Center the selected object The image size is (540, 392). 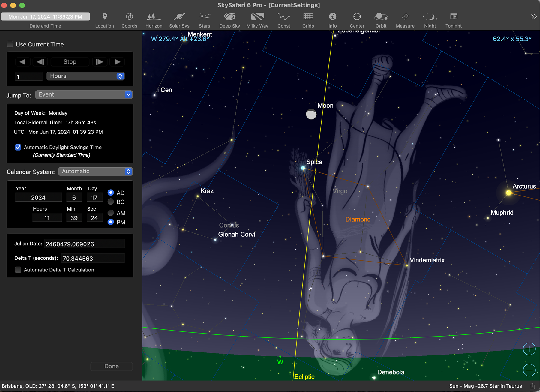pyautogui.click(x=357, y=20)
